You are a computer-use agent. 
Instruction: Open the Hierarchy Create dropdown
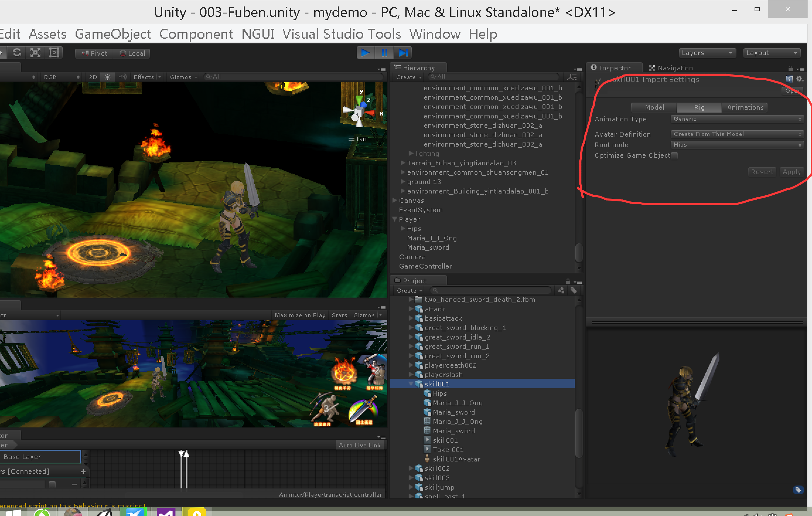click(x=409, y=77)
